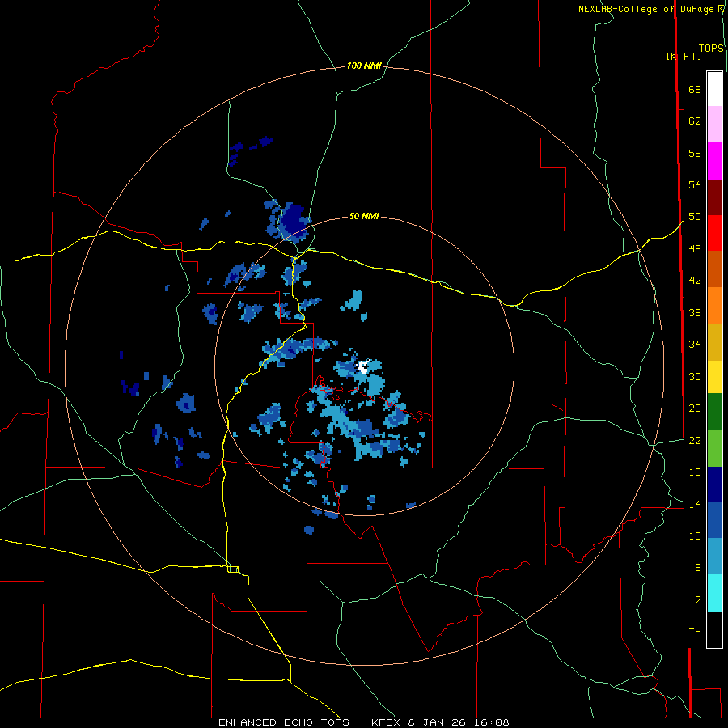Click the 66 value on legend scale

click(695, 90)
